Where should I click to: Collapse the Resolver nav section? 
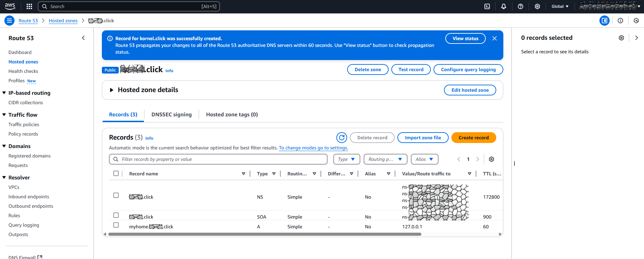click(x=4, y=177)
